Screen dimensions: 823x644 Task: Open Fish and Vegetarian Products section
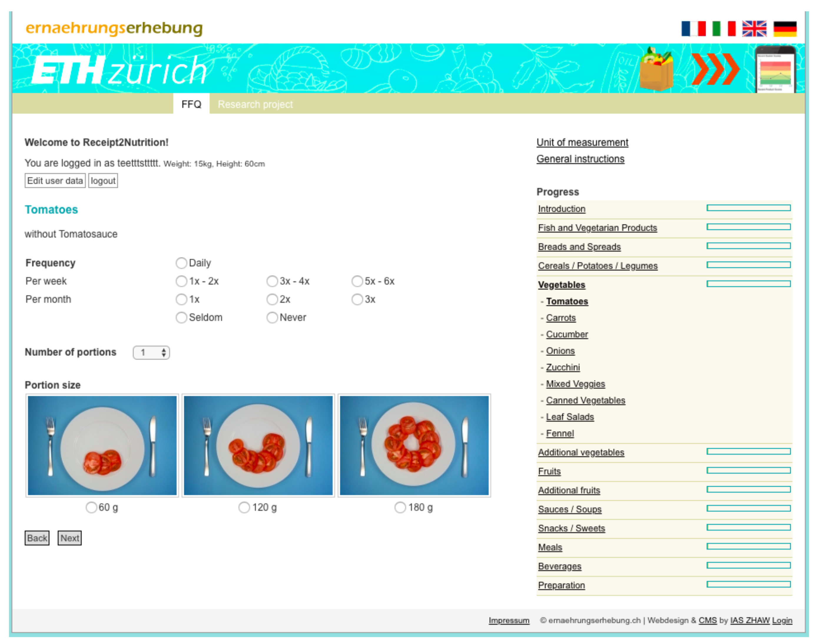click(598, 228)
